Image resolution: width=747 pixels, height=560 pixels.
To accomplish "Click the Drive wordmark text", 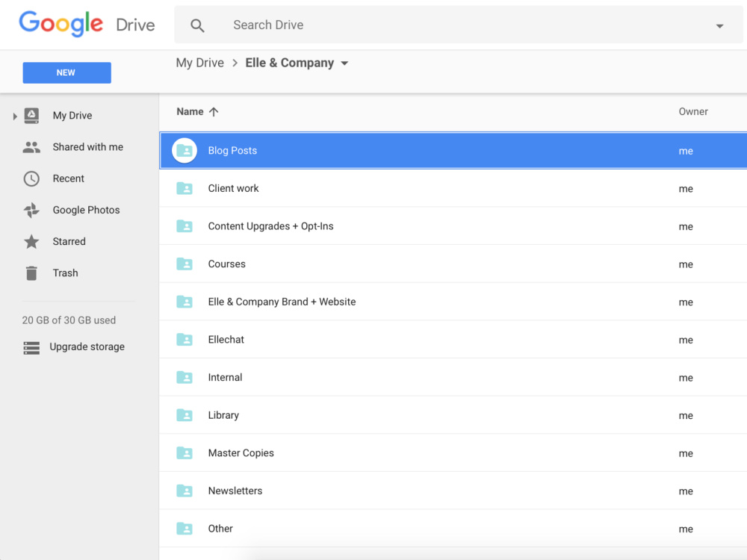I will point(135,25).
